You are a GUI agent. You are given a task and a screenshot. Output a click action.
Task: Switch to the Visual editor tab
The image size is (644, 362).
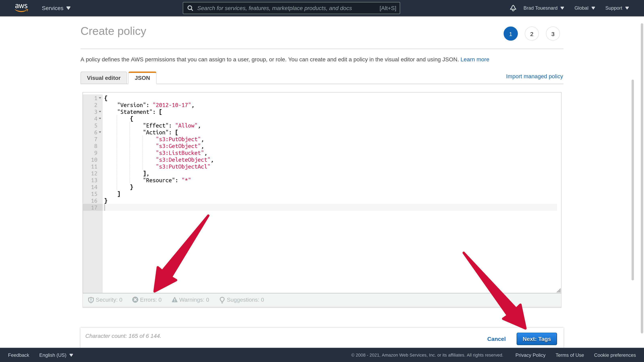point(103,78)
